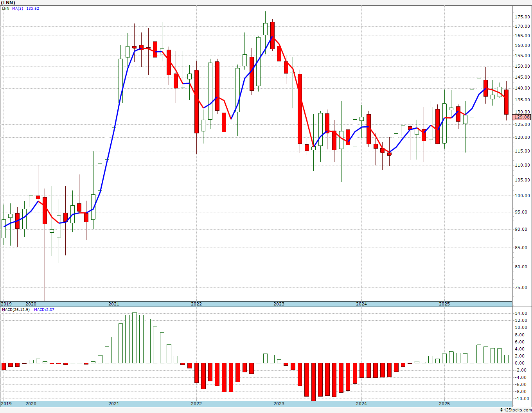Click the (LNN) ticker title
Viewport: 532px width, 413px height.
pos(8,3)
